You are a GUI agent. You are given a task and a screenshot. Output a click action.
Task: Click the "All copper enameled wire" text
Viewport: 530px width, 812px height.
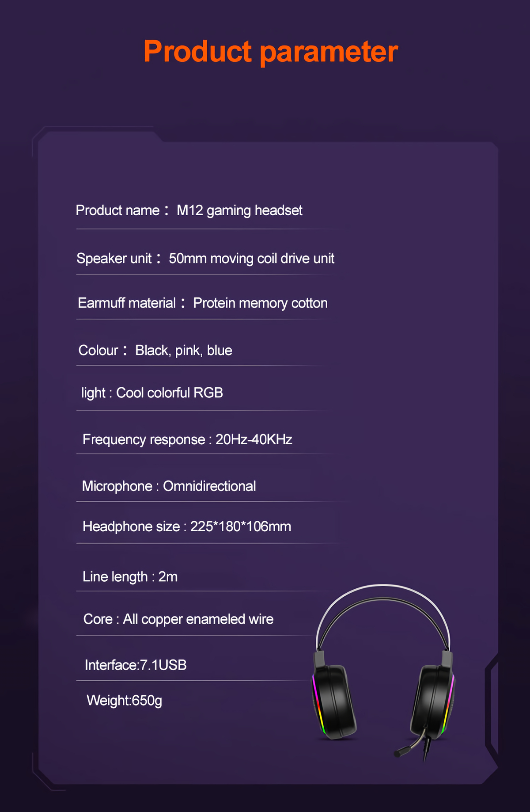[x=198, y=619]
